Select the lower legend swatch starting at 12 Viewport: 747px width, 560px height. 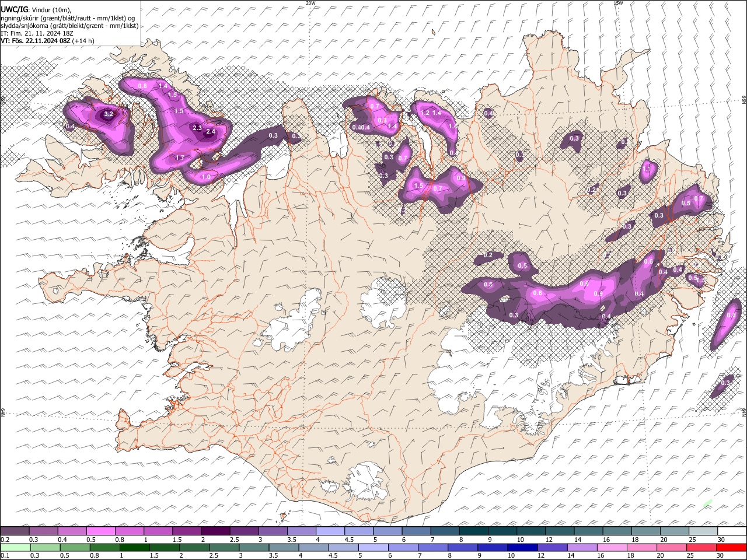(553, 547)
